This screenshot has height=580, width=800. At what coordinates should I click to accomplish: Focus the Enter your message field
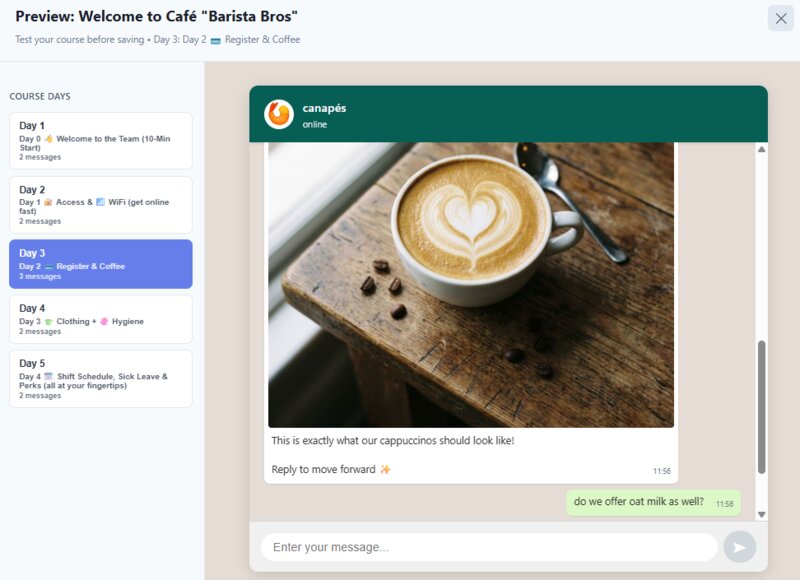pyautogui.click(x=488, y=547)
